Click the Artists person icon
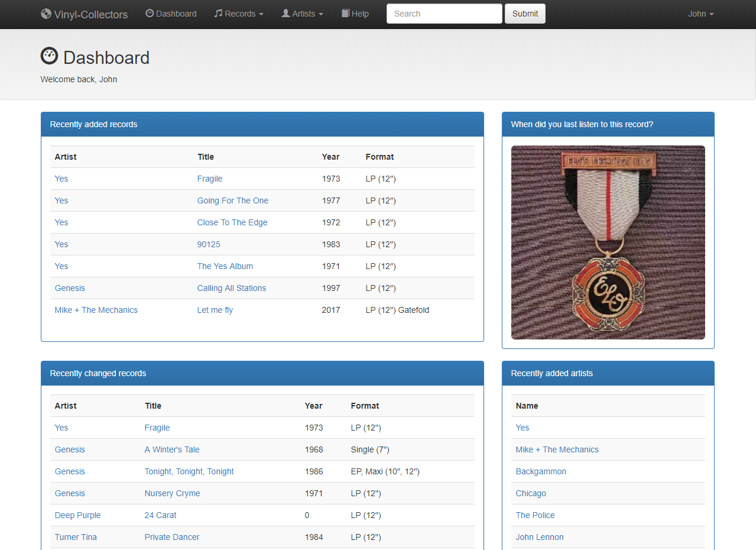The width and height of the screenshot is (756, 550). [x=285, y=13]
